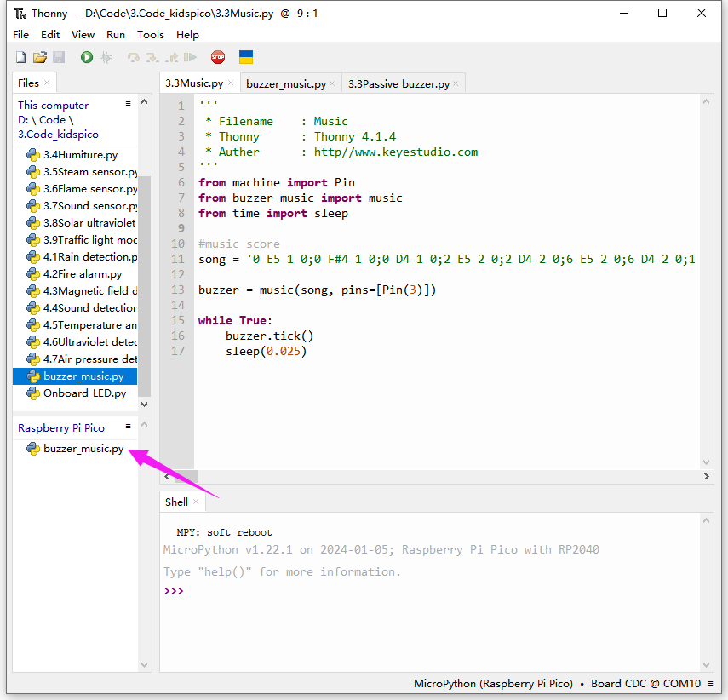Click the red Stop/Restart backend icon
The image size is (728, 700).
(x=218, y=57)
